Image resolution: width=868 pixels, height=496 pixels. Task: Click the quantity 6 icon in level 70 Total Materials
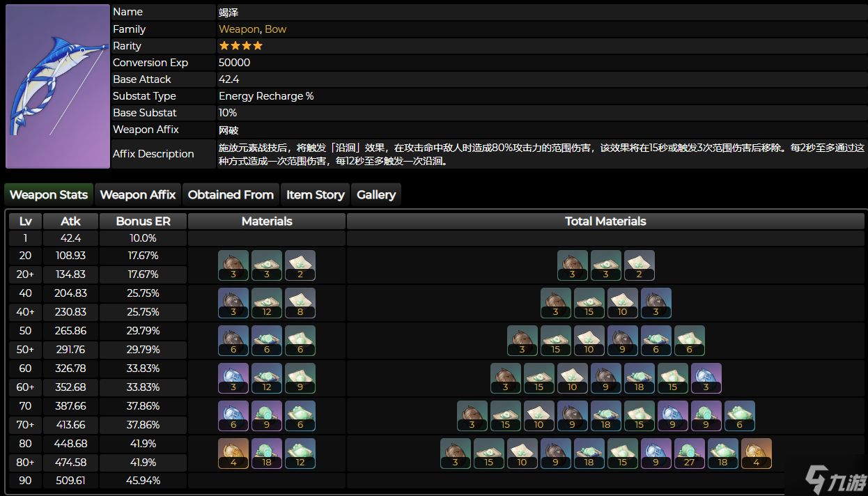(x=740, y=416)
